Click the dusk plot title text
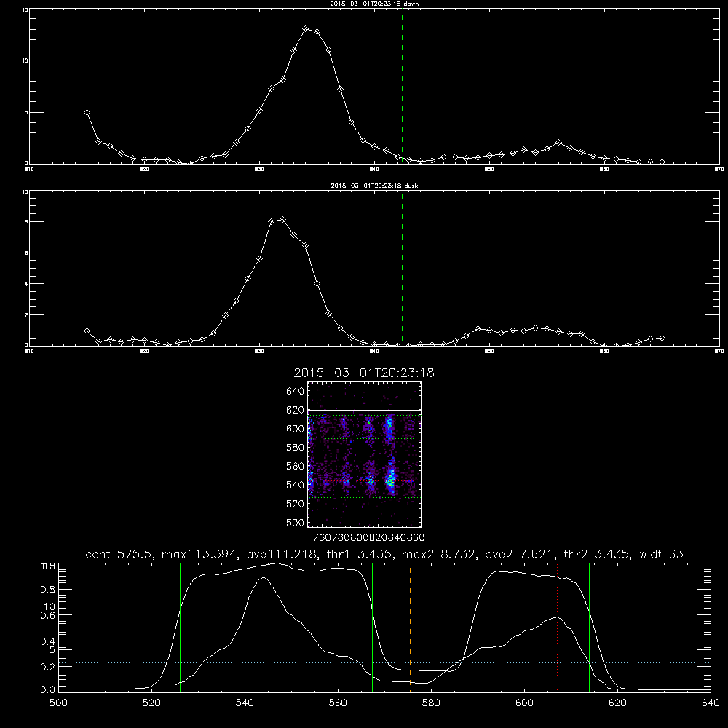 (374, 186)
